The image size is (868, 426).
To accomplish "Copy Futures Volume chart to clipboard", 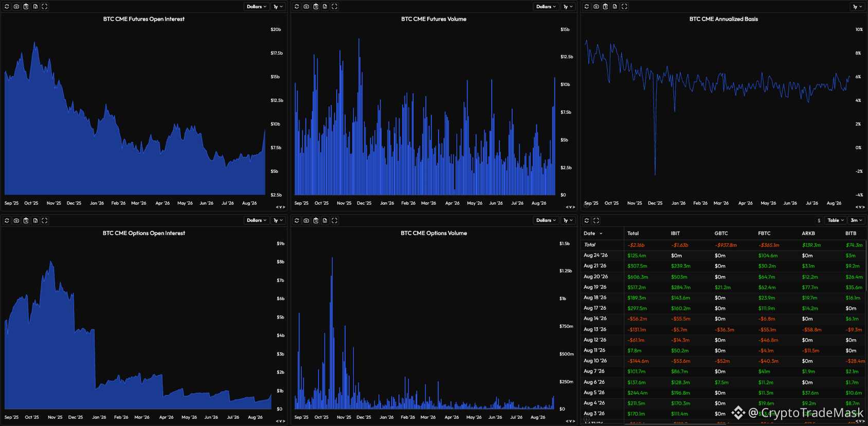I will click(316, 7).
